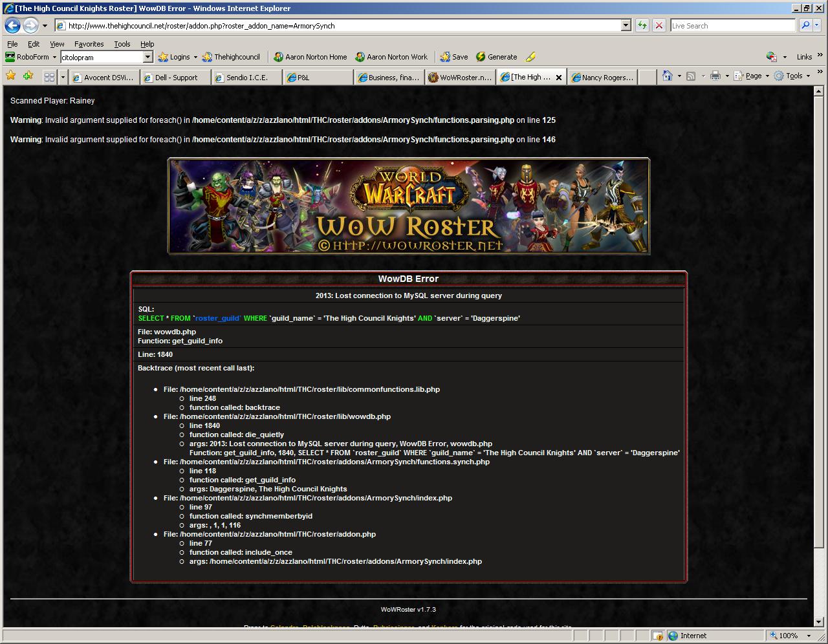This screenshot has width=828, height=644.
Task: Click the Refresh page icon
Action: [642, 26]
